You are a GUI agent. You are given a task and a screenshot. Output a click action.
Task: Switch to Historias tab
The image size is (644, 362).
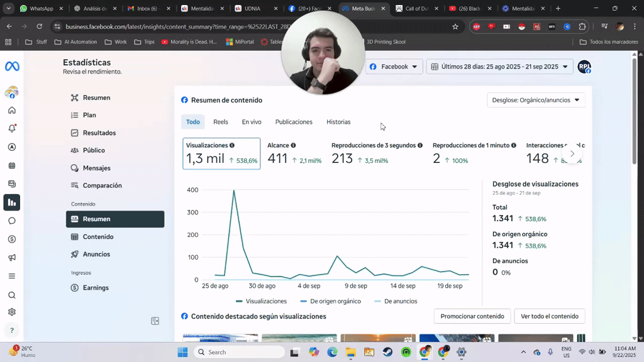coord(338,122)
